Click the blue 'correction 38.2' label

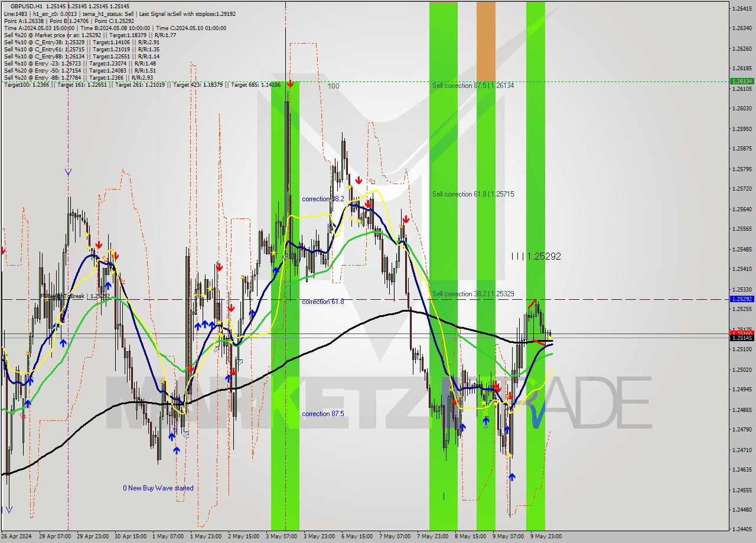[323, 199]
